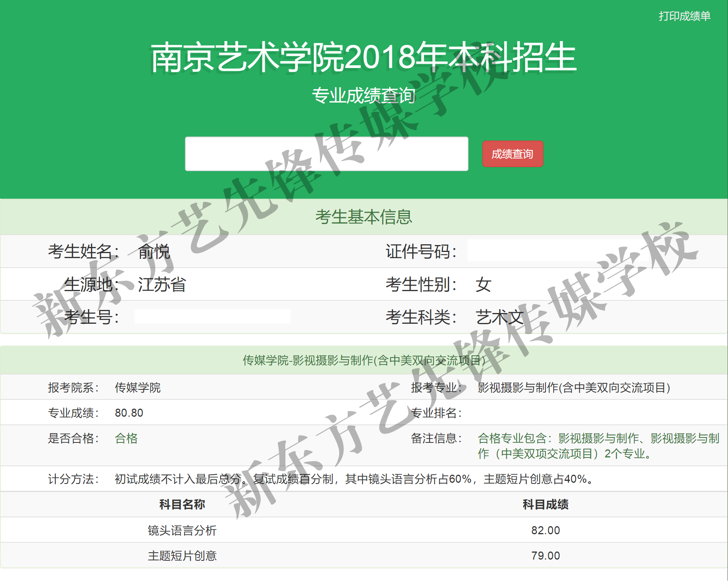The image size is (728, 588).
Task: Click the 证件号码 label
Action: click(x=421, y=252)
